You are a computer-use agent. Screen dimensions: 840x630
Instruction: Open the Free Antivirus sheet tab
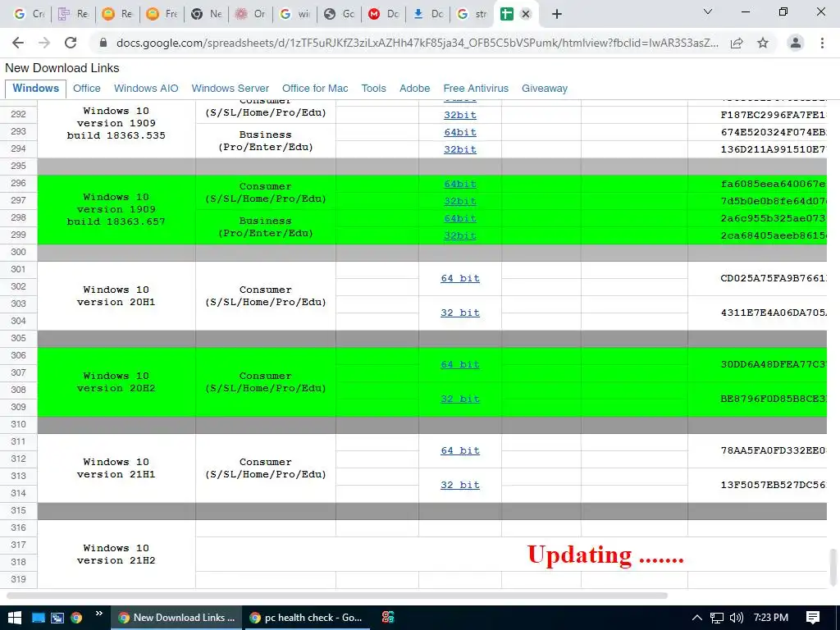[476, 89]
